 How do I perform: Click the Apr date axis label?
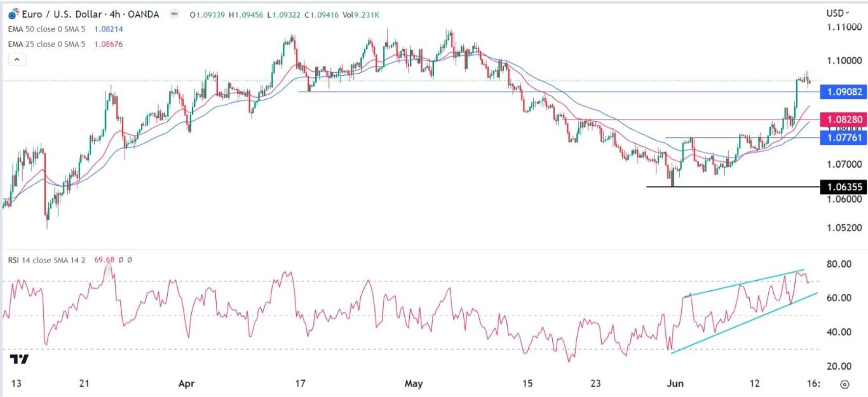click(x=186, y=384)
